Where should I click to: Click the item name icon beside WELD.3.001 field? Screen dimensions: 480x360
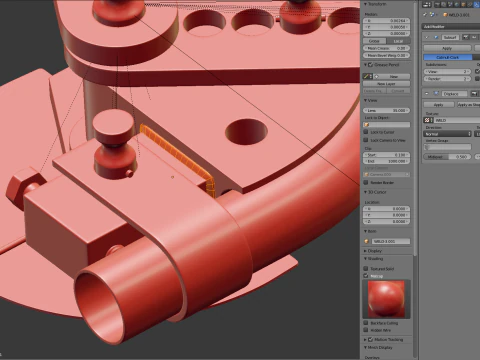coord(367,241)
